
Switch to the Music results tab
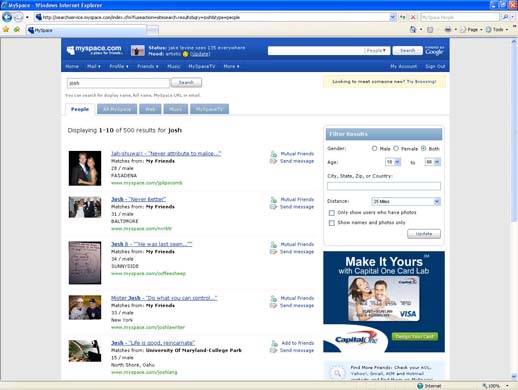176,109
